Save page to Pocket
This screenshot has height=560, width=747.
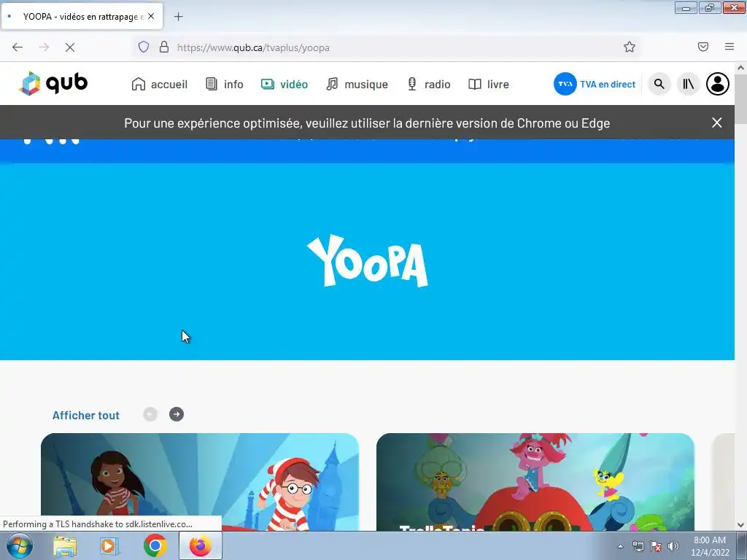tap(703, 47)
